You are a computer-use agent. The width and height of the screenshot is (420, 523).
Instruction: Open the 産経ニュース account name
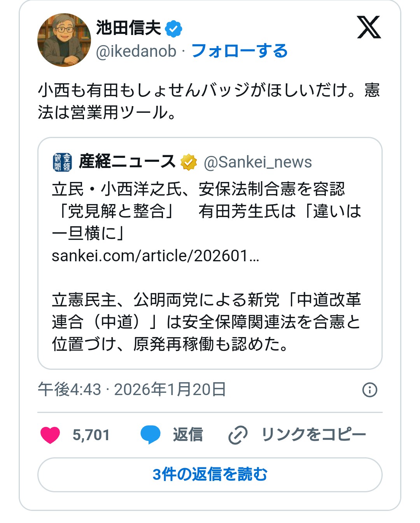coord(127,162)
